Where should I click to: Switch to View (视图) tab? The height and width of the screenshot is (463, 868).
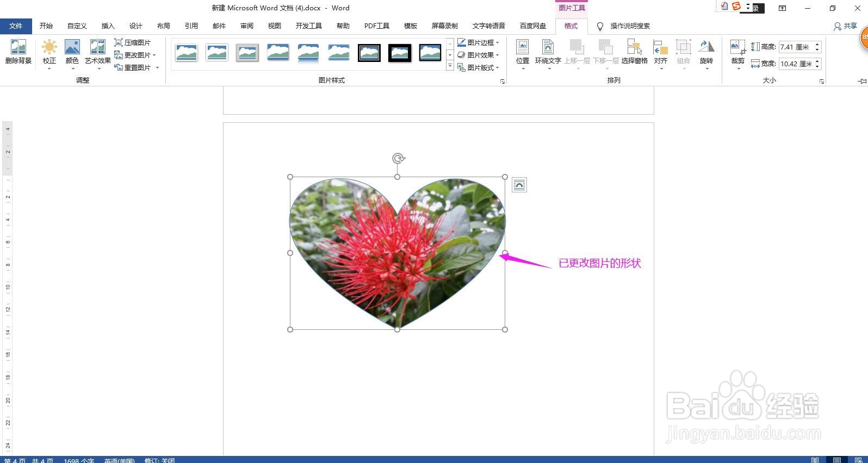click(275, 26)
